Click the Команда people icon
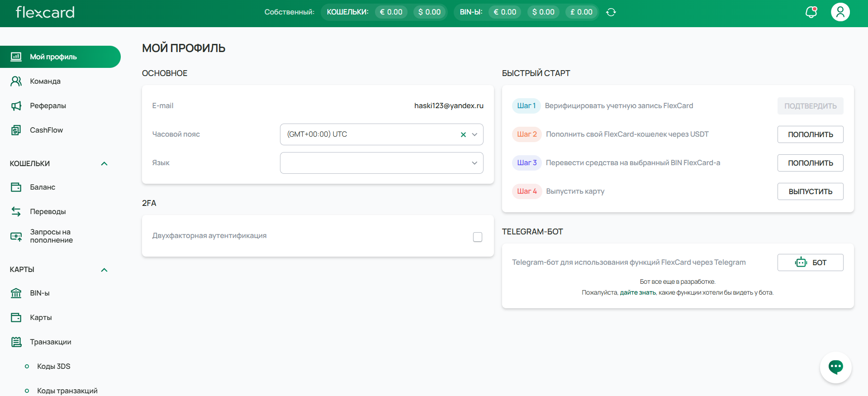 click(16, 81)
